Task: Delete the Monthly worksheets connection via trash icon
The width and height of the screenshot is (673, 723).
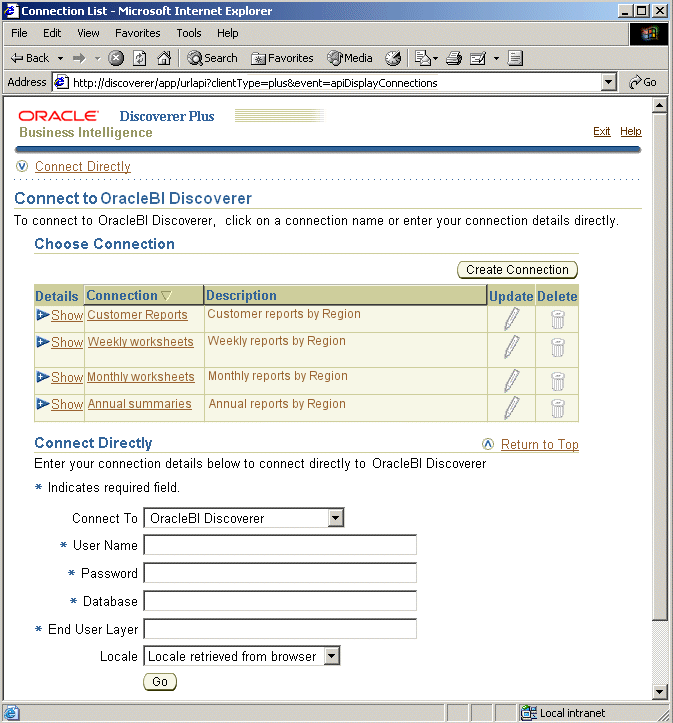Action: (x=558, y=381)
